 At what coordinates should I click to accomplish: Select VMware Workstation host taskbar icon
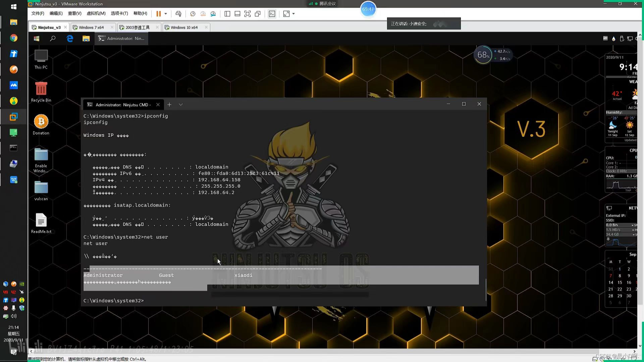coord(14,117)
